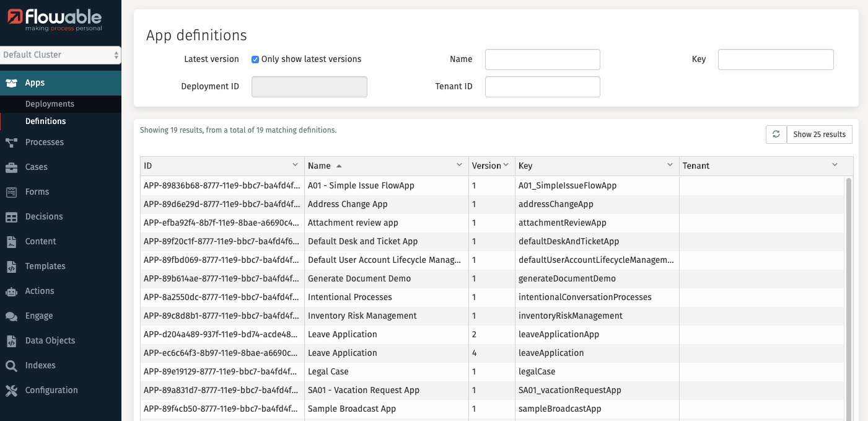Open the Default Cluster dropdown
Viewport: 868px width, 421px height.
60,55
